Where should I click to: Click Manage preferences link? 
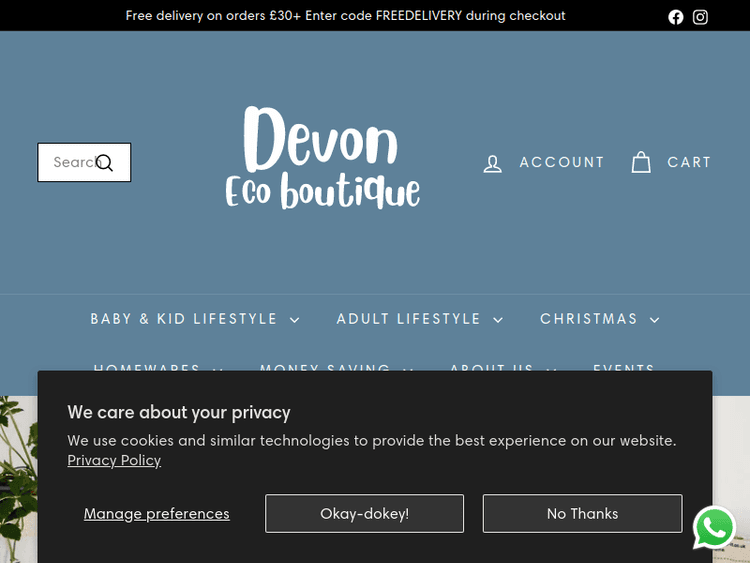tap(156, 514)
